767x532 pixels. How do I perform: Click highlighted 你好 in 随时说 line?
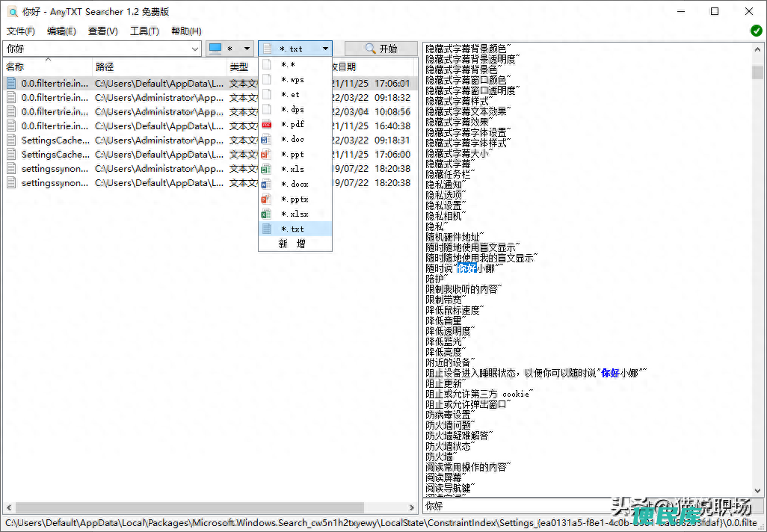tap(467, 268)
